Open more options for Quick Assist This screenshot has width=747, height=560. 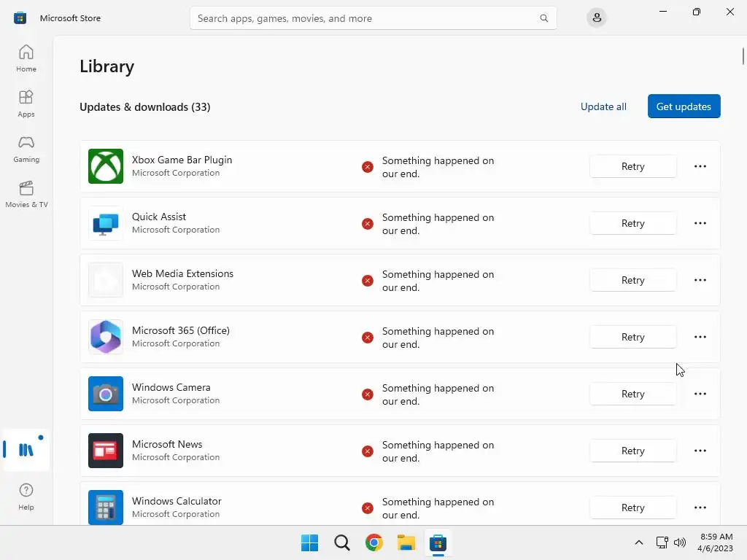(700, 223)
